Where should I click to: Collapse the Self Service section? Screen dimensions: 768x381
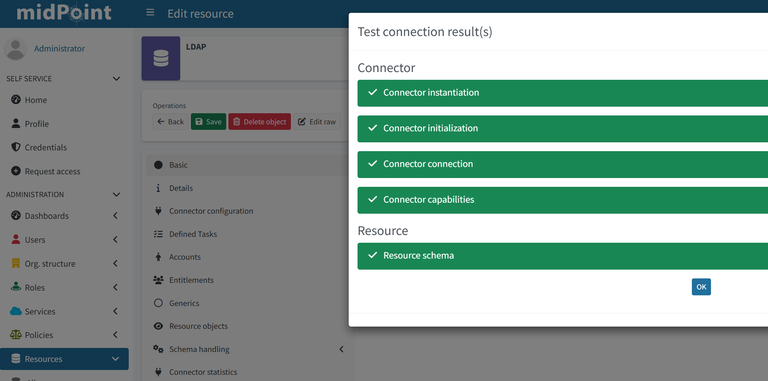(x=116, y=79)
